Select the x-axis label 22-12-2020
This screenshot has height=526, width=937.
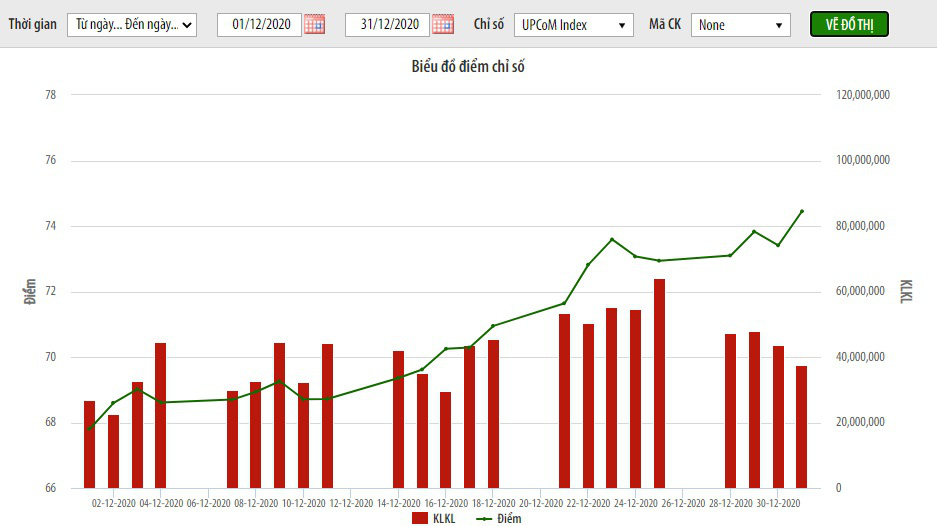pos(588,503)
